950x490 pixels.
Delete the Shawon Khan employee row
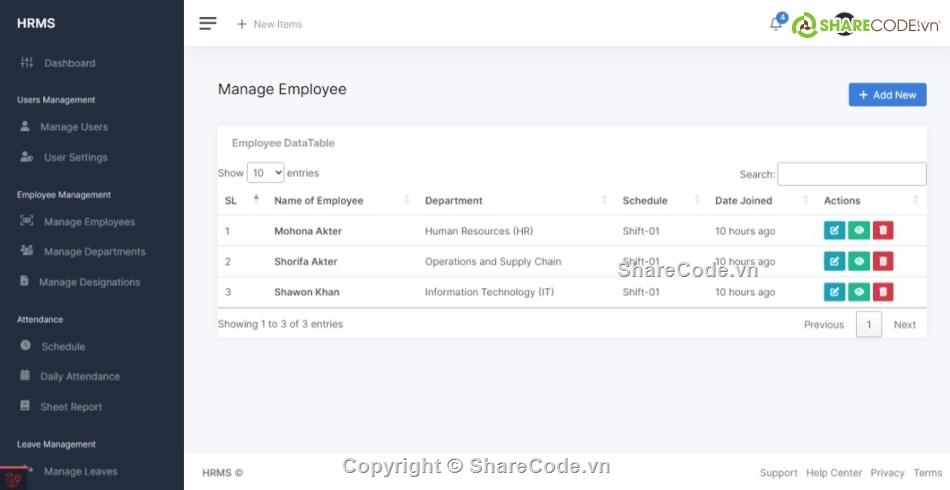click(x=883, y=292)
